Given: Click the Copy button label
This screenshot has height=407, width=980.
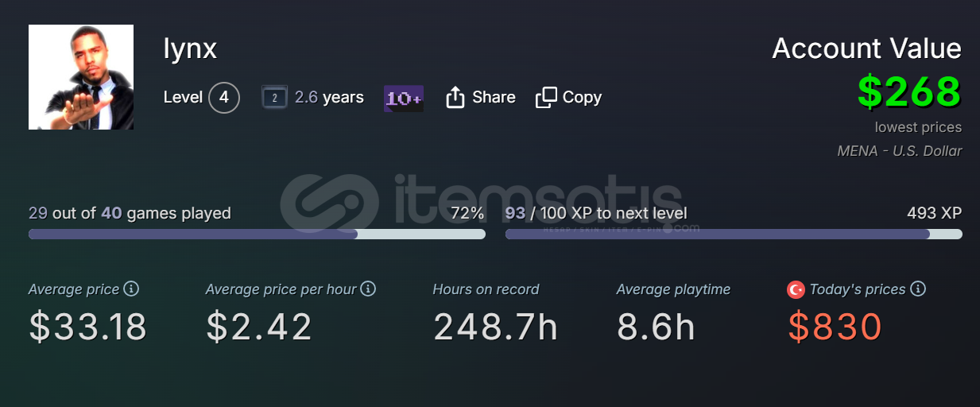Looking at the screenshot, I should [x=582, y=98].
